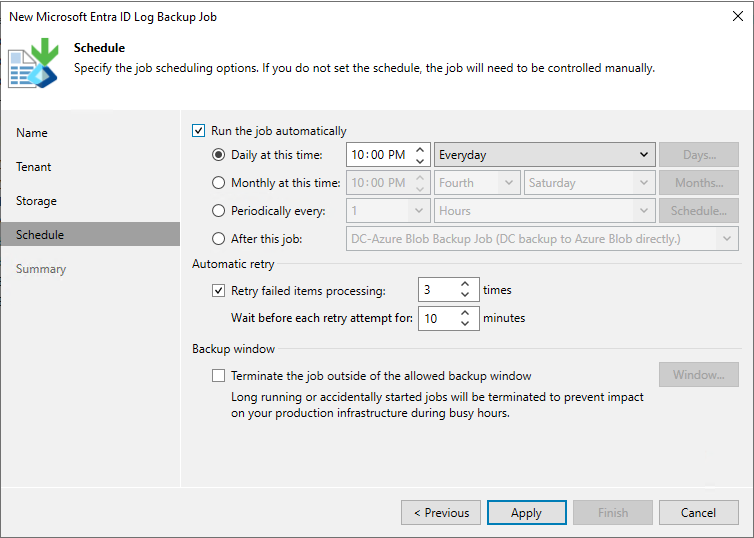Close the backup job dialog window
The image size is (754, 538).
(x=735, y=16)
